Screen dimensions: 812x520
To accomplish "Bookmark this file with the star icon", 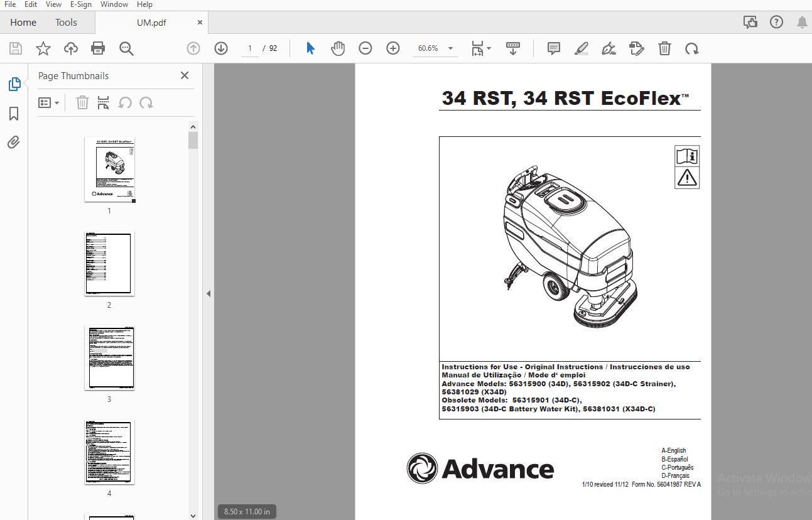I will (x=43, y=48).
